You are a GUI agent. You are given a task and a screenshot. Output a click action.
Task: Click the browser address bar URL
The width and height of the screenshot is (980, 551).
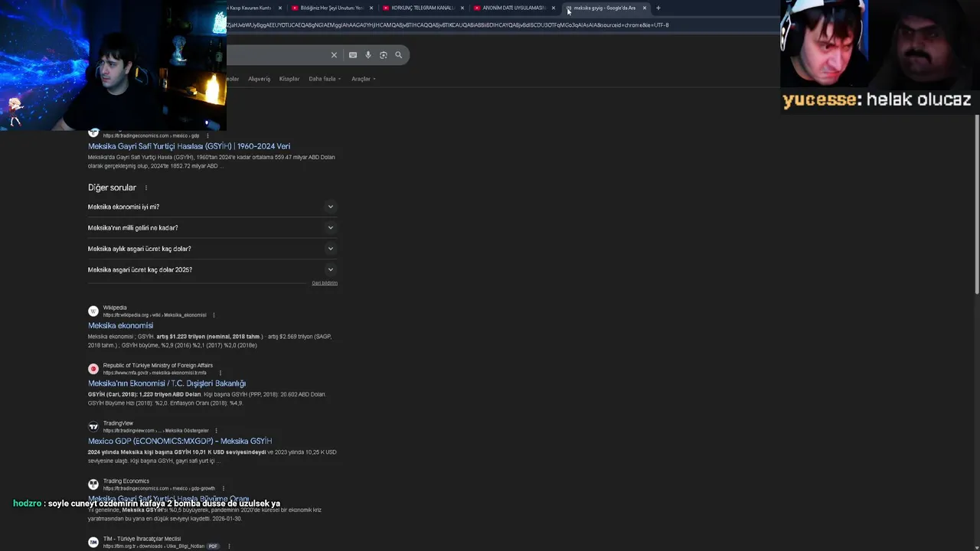click(x=447, y=25)
